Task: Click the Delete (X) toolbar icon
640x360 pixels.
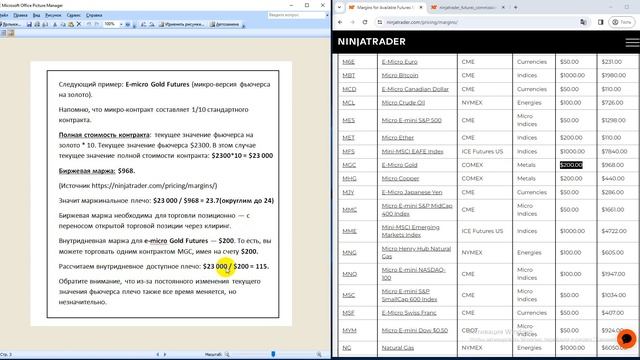Action: [79, 24]
